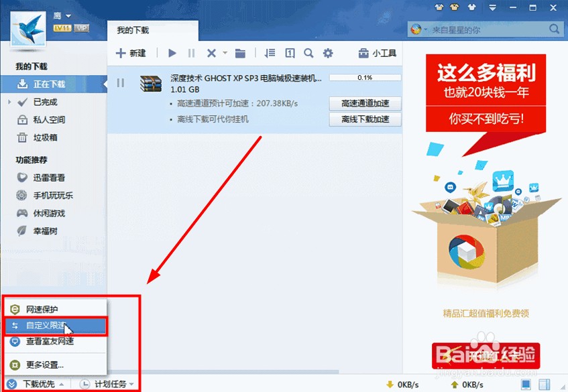This screenshot has width=568, height=392.
Task: Start download with the play icon
Action: [172, 53]
